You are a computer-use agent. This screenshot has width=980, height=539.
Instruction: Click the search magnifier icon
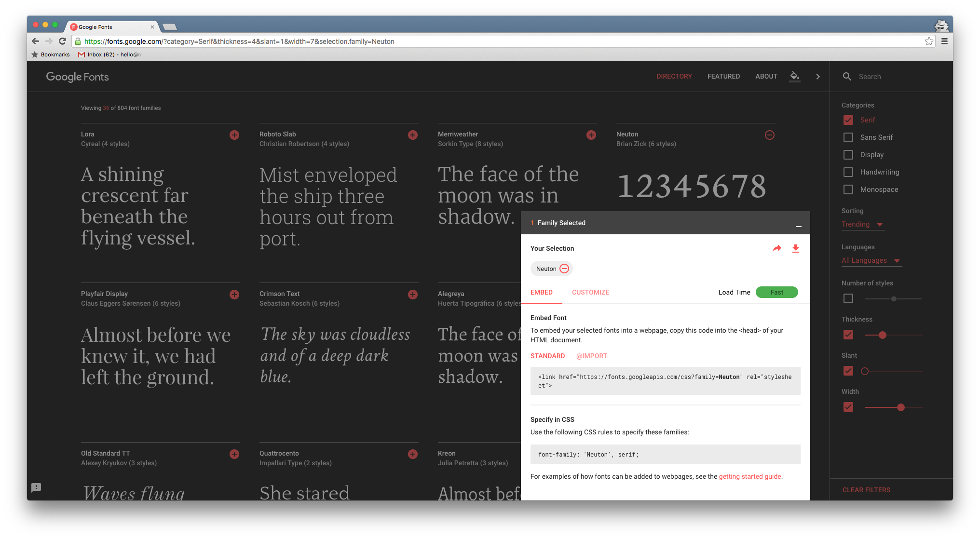(847, 76)
